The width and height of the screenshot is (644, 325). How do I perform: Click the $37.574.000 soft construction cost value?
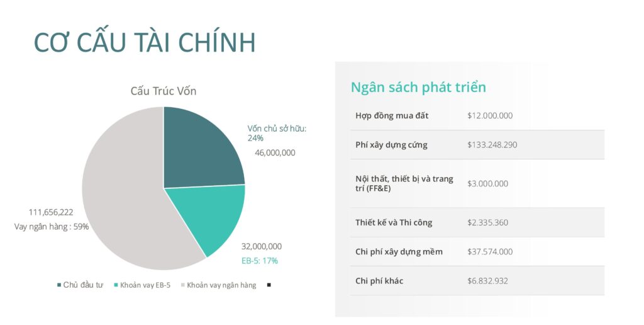tap(490, 251)
